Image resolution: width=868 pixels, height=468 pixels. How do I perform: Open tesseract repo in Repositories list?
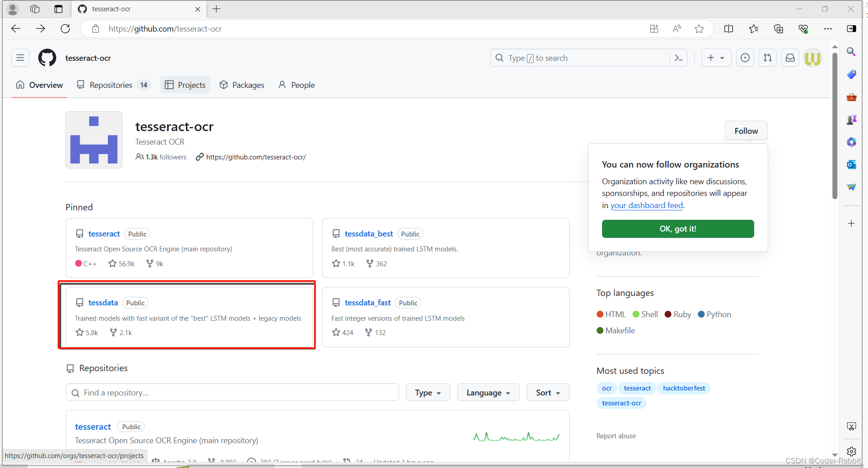(x=93, y=427)
